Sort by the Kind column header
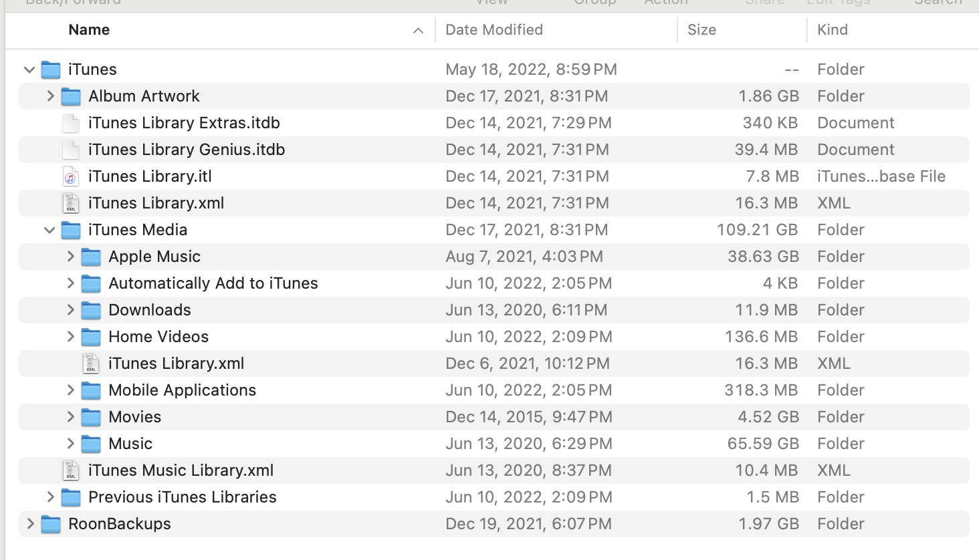Screen dimensions: 979x560 click(833, 30)
